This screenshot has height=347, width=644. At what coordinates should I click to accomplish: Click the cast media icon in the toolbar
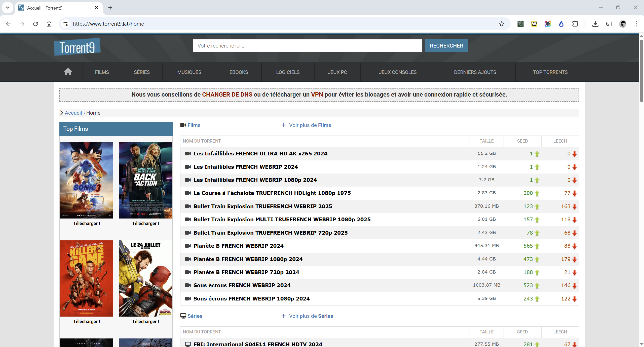tap(609, 24)
